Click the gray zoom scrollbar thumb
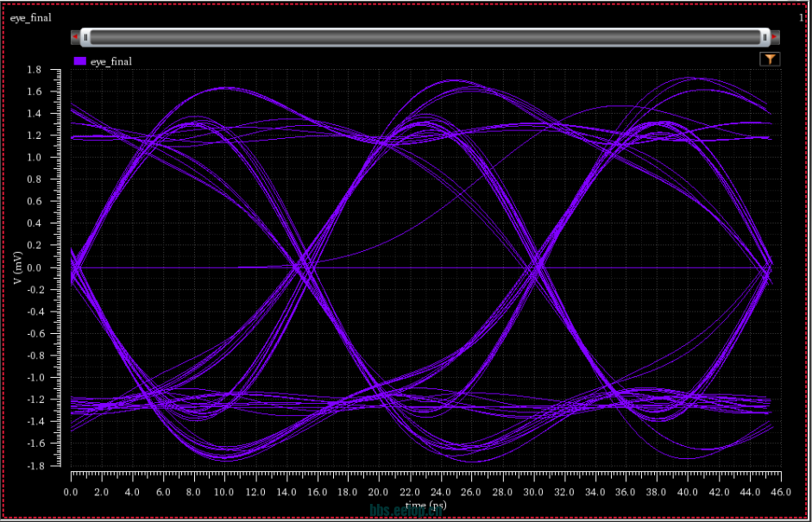 (x=425, y=37)
